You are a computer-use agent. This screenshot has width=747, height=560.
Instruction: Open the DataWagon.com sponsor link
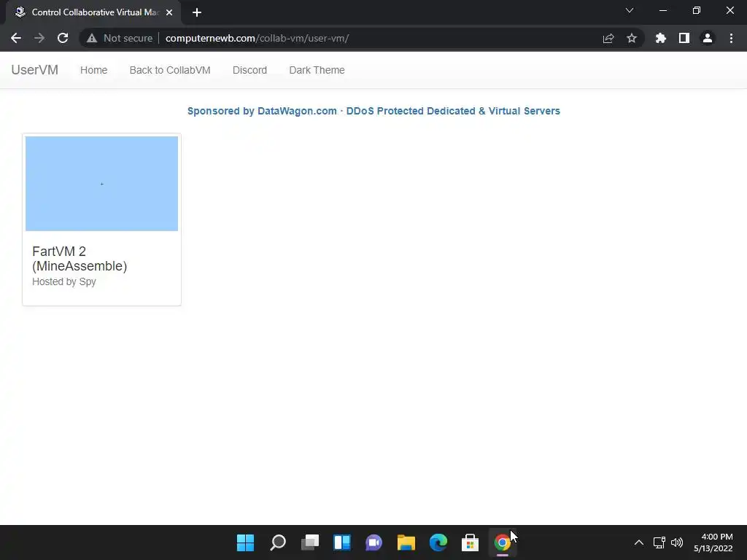pos(373,111)
